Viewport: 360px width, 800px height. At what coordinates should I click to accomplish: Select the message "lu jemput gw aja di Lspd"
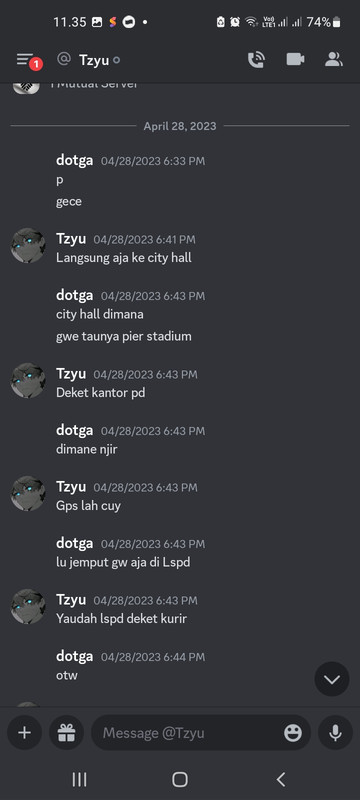tap(123, 562)
